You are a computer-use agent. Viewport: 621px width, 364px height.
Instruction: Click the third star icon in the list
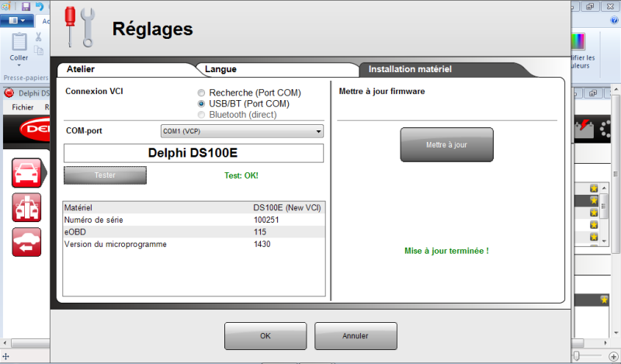click(x=594, y=213)
